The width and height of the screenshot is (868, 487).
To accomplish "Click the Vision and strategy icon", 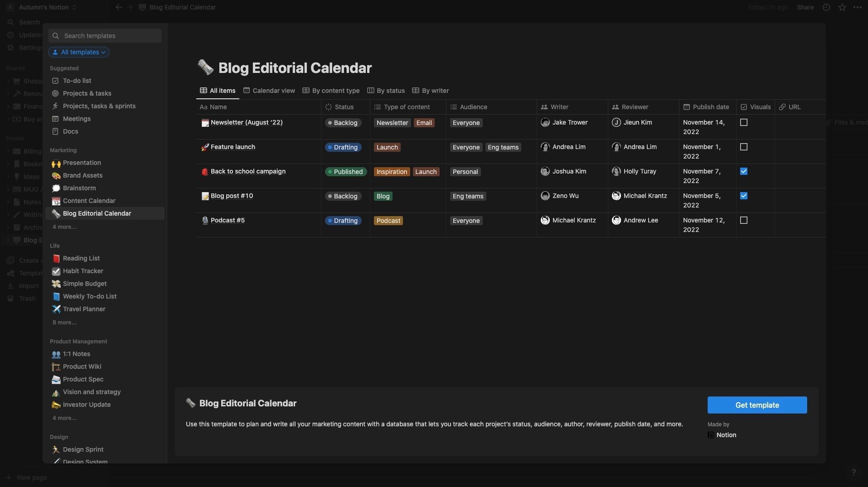I will click(x=56, y=392).
